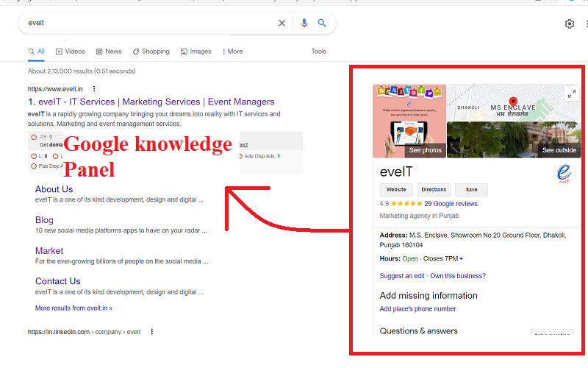The image size is (588, 368).
Task: Click 'Add place's phone number' link
Action: [x=417, y=309]
